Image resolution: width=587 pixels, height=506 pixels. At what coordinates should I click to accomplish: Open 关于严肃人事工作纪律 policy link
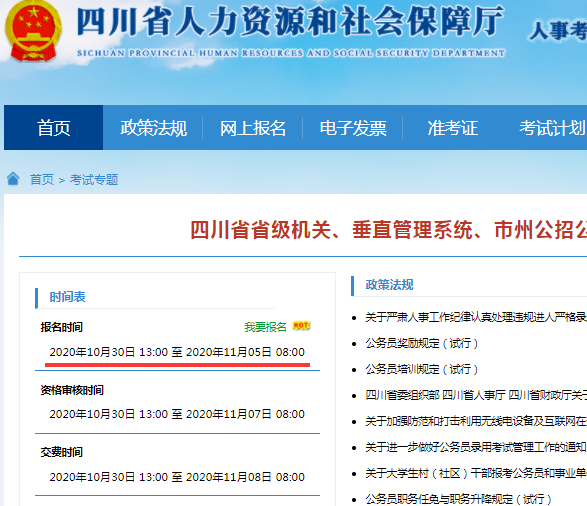476,317
